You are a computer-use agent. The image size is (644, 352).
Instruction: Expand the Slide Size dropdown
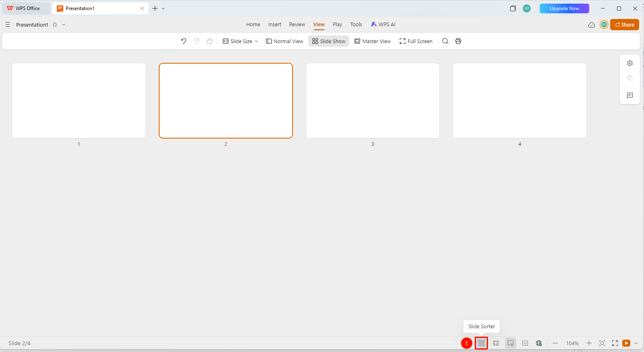click(240, 41)
